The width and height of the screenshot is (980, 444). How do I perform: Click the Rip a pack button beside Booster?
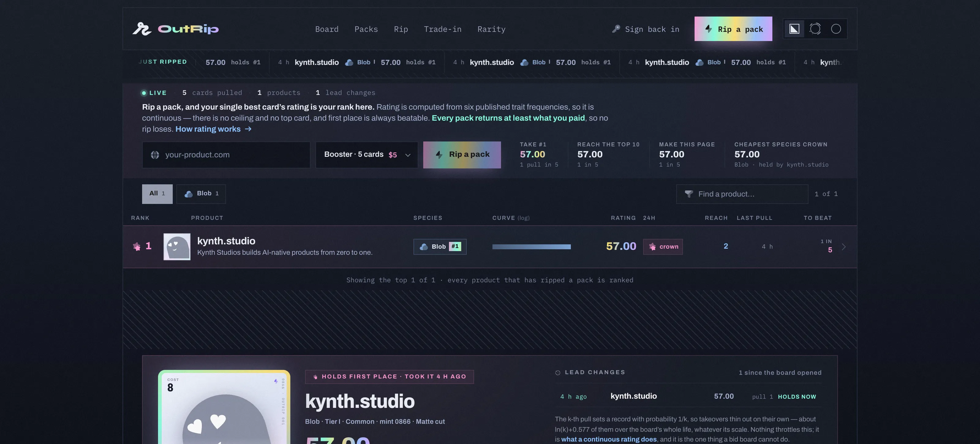click(x=462, y=155)
